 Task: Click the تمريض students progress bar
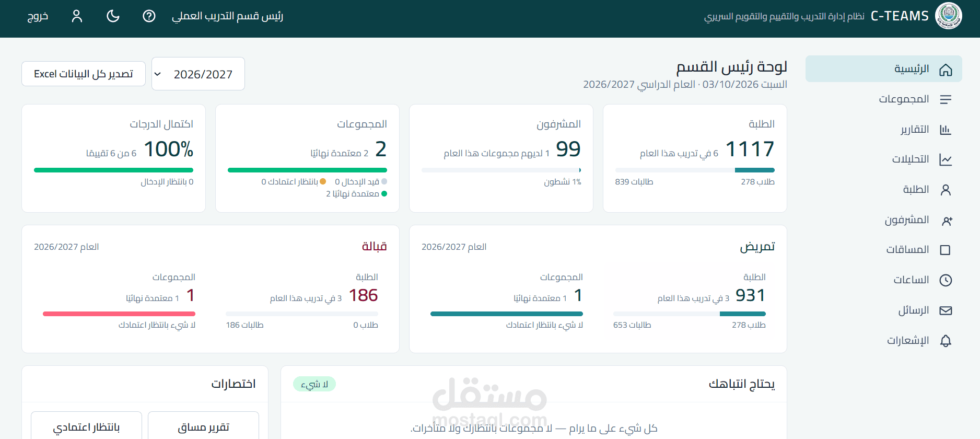pyautogui.click(x=690, y=314)
